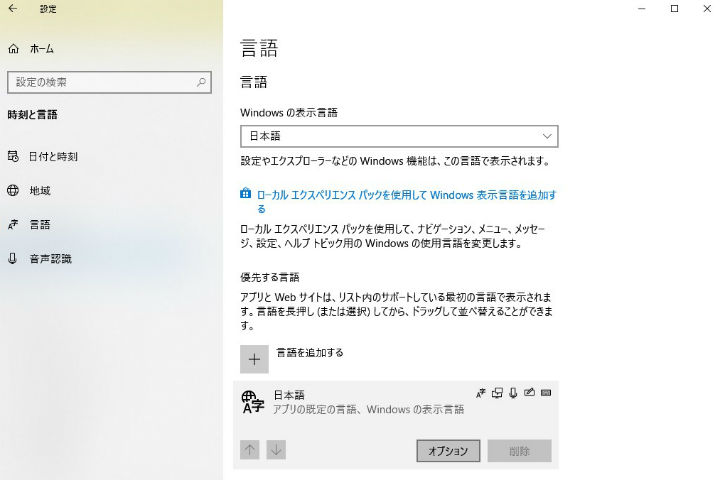Click the handwriting feature icon

pos(529,393)
